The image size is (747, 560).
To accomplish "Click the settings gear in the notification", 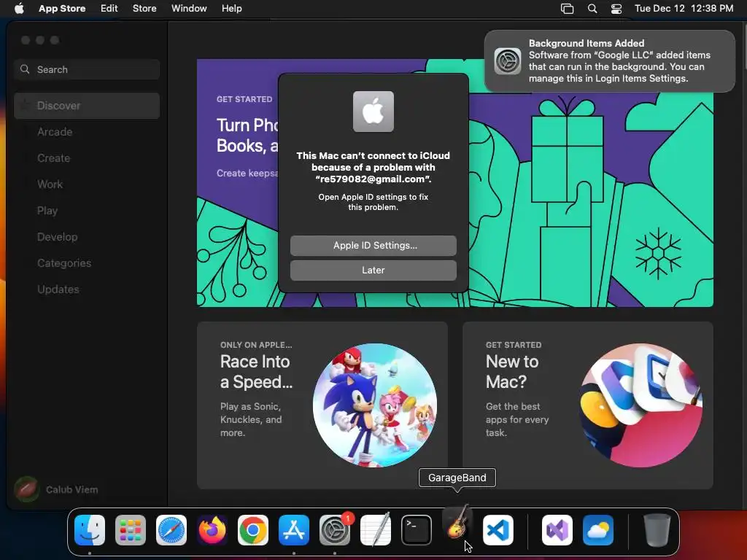I will click(x=508, y=61).
